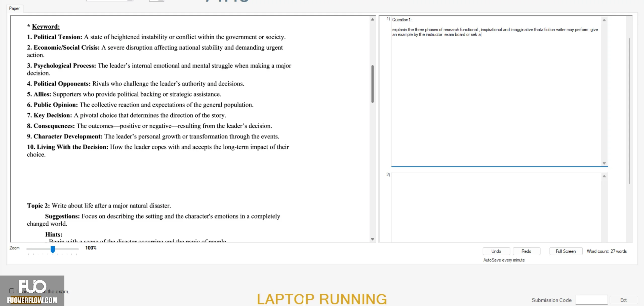Click the '10. Living With the Decision:' keyword
644x306 pixels.
tap(67, 147)
